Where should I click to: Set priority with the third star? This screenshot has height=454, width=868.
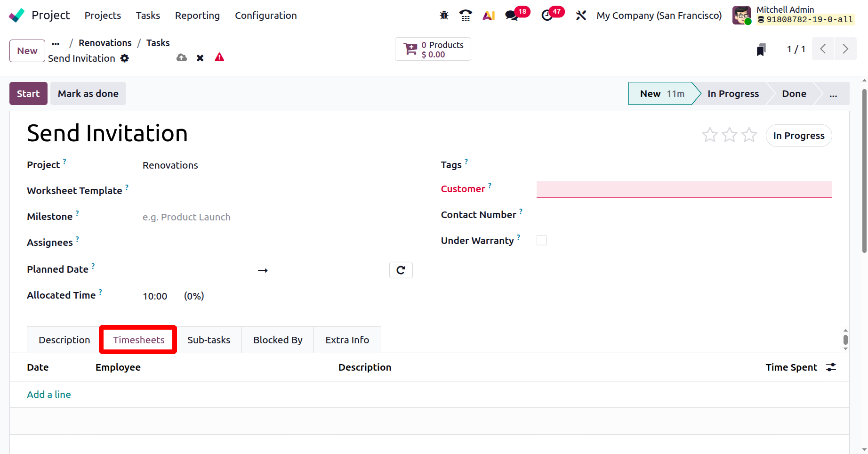pyautogui.click(x=749, y=135)
